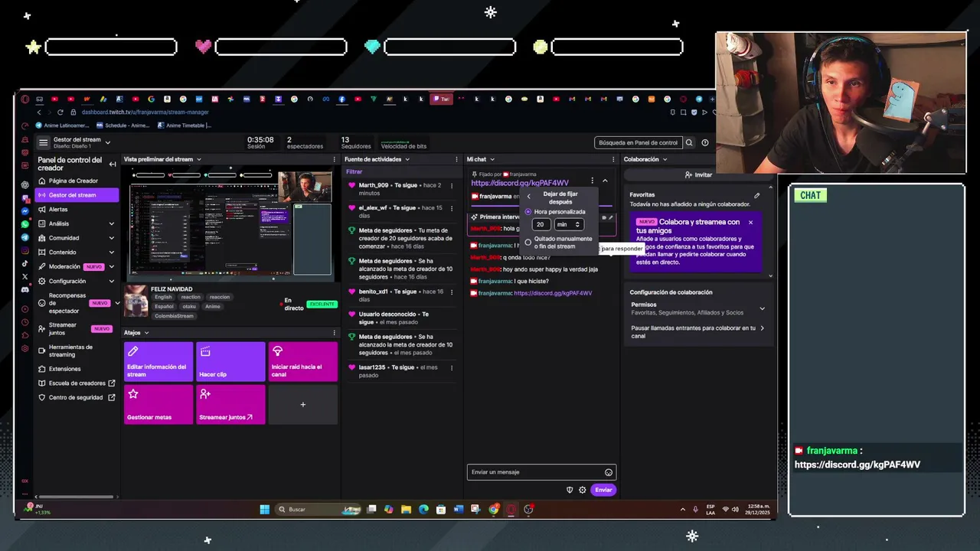Click the stream preview thumbnail

pyautogui.click(x=230, y=223)
